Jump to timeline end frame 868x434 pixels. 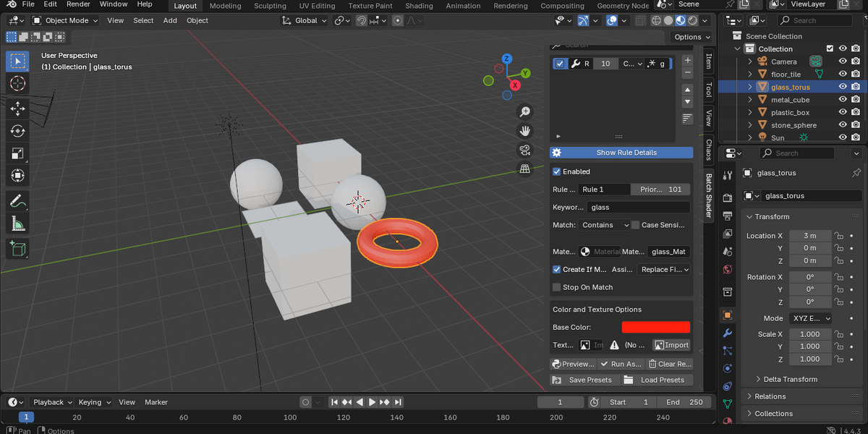398,402
